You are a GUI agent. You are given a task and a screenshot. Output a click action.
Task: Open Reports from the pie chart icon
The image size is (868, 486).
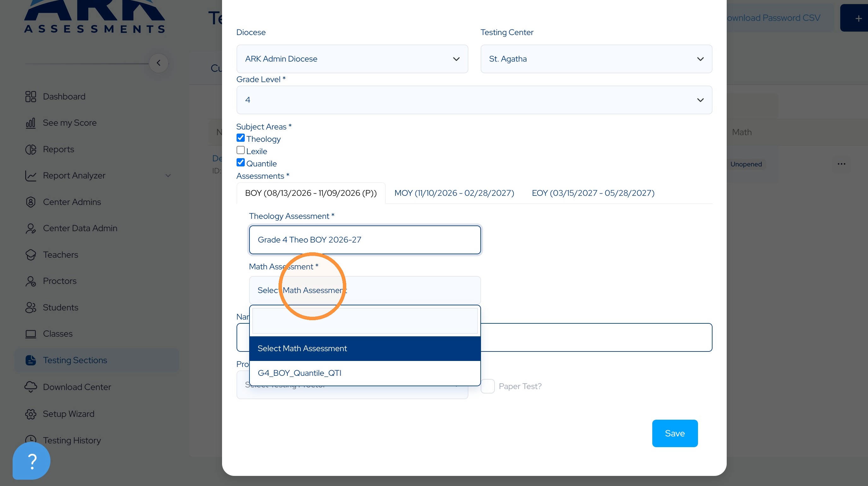31,149
